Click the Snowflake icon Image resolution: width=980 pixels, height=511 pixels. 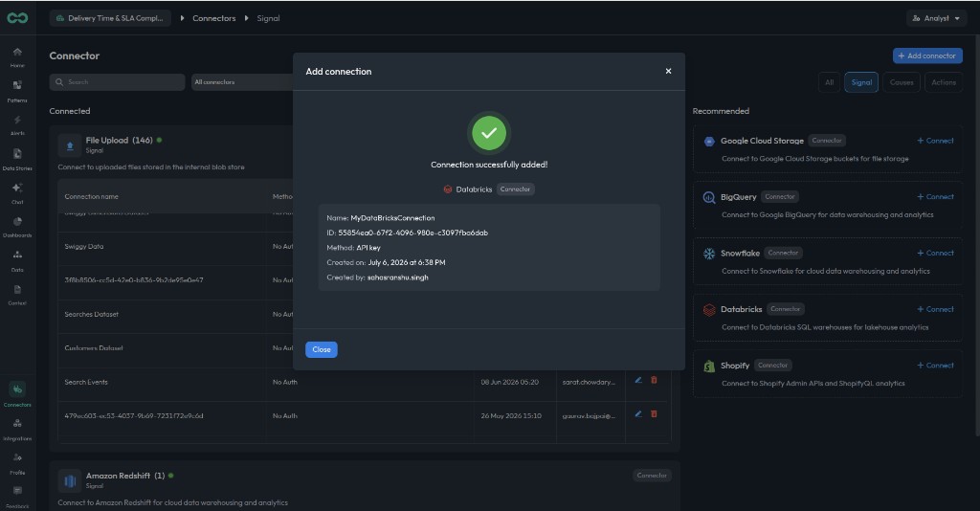709,255
